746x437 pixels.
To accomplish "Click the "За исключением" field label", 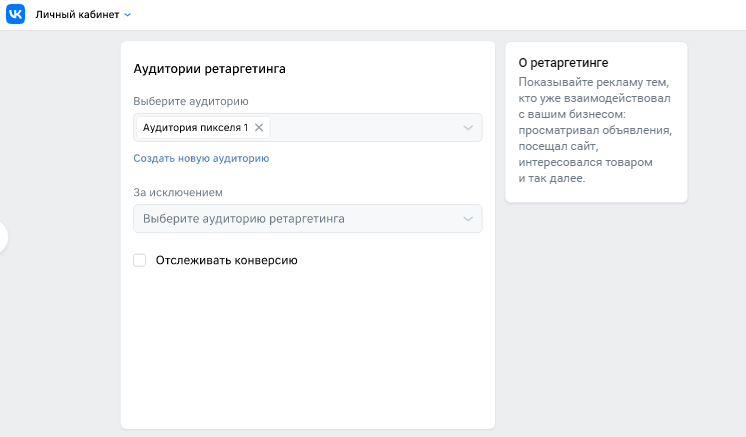I will (178, 192).
